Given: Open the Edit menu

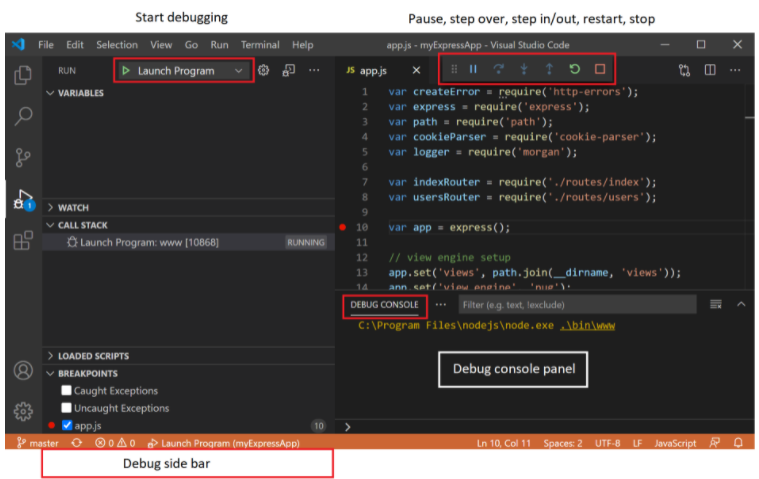Looking at the screenshot, I should [x=75, y=45].
